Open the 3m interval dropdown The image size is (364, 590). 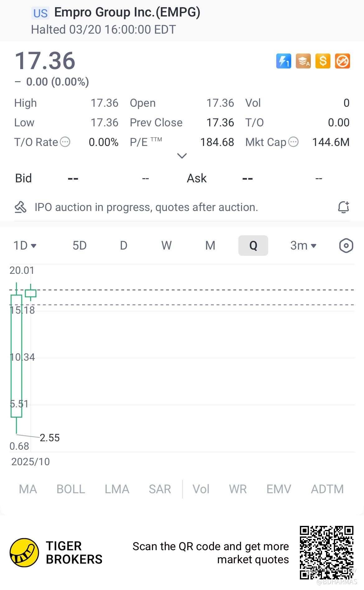click(x=303, y=246)
